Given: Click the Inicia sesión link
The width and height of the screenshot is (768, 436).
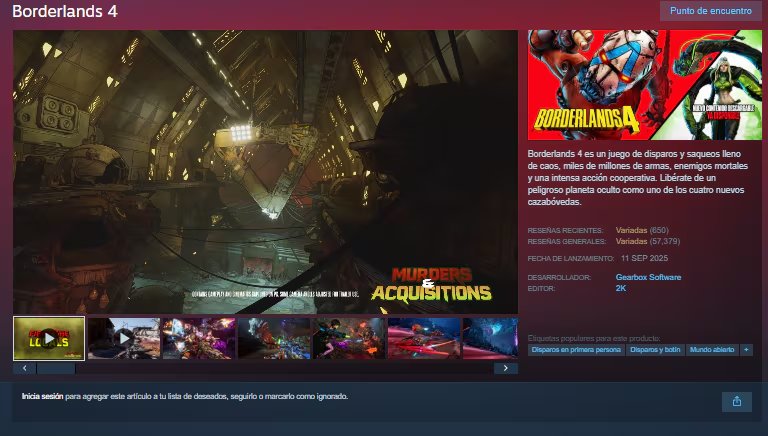Looking at the screenshot, I should [42, 396].
